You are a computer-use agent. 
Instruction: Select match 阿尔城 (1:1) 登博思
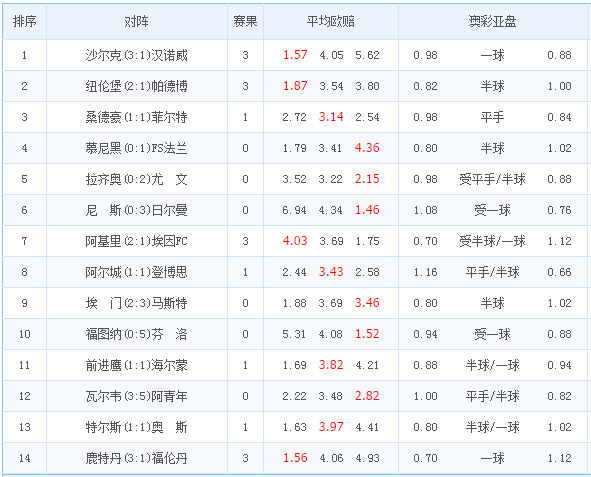(136, 272)
